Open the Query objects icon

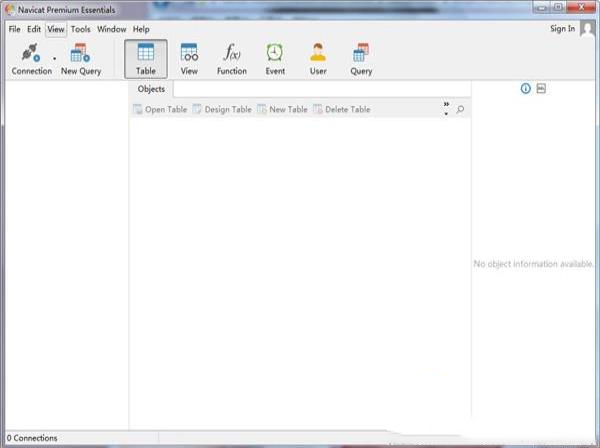[361, 59]
